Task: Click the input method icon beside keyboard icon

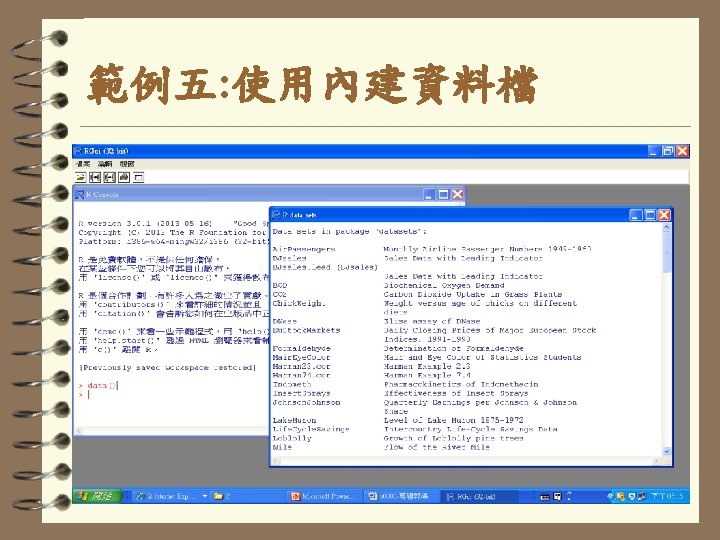Action: [x=557, y=496]
